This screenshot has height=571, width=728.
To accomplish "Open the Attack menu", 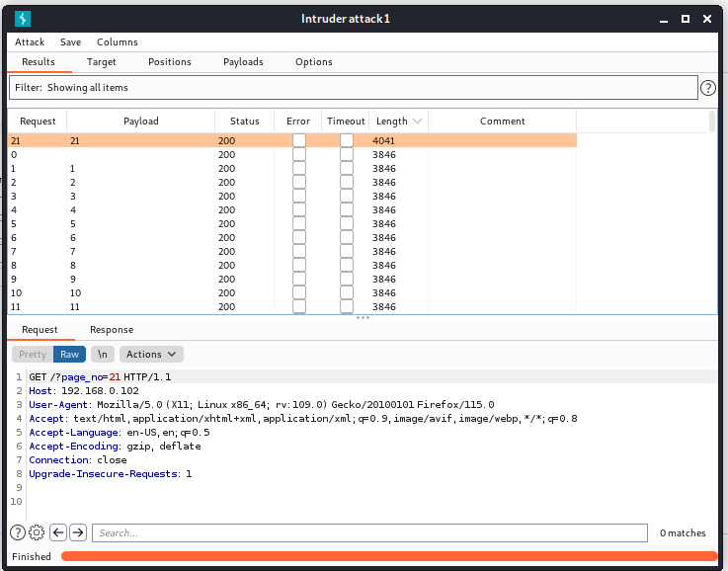I will pos(30,41).
